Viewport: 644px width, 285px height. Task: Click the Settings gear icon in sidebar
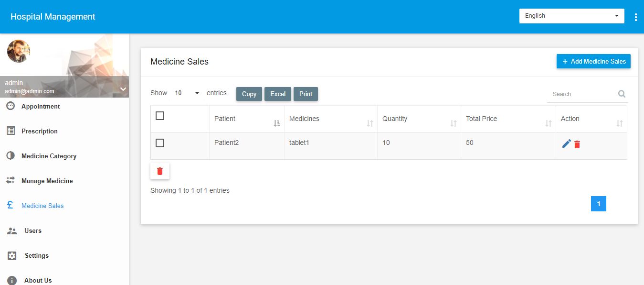[x=12, y=255]
